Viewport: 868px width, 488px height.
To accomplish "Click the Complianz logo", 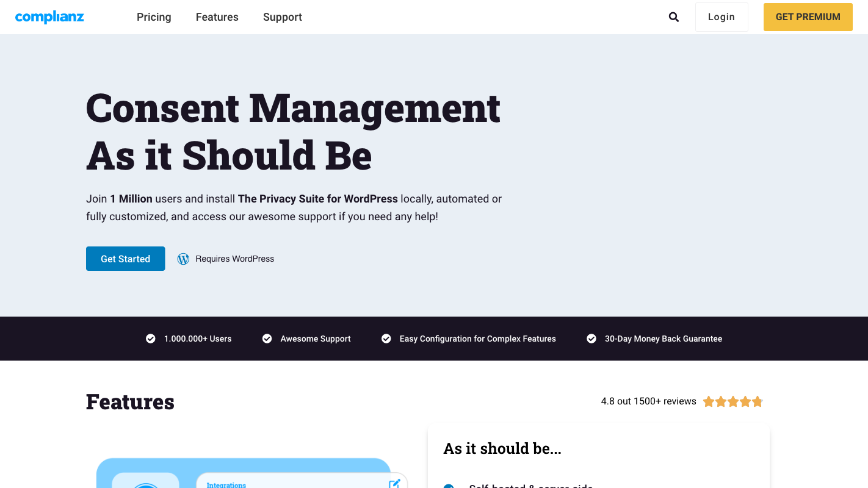I will pos(49,17).
